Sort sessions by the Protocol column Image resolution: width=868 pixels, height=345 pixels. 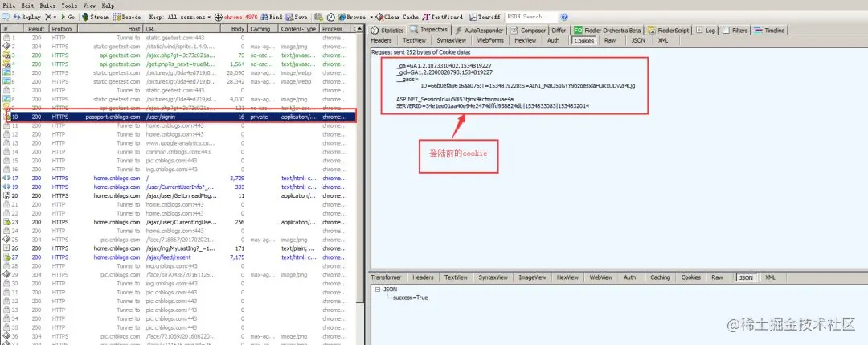(63, 29)
